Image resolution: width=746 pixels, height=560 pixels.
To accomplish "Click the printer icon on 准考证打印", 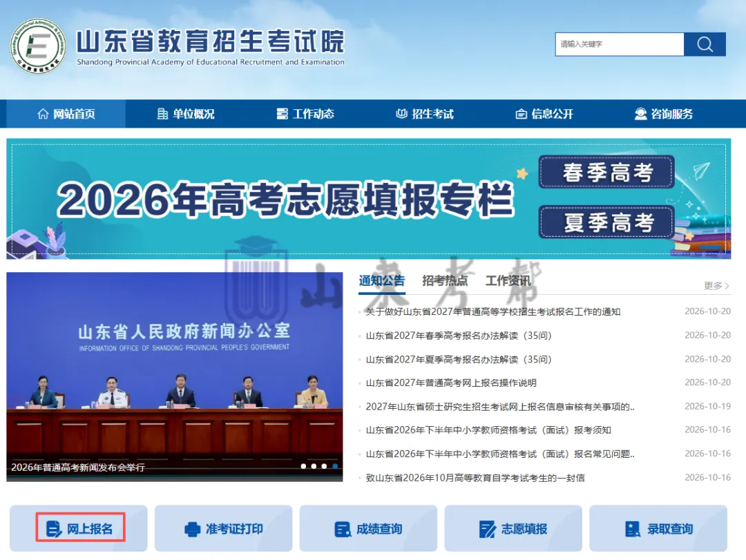I will click(x=192, y=529).
